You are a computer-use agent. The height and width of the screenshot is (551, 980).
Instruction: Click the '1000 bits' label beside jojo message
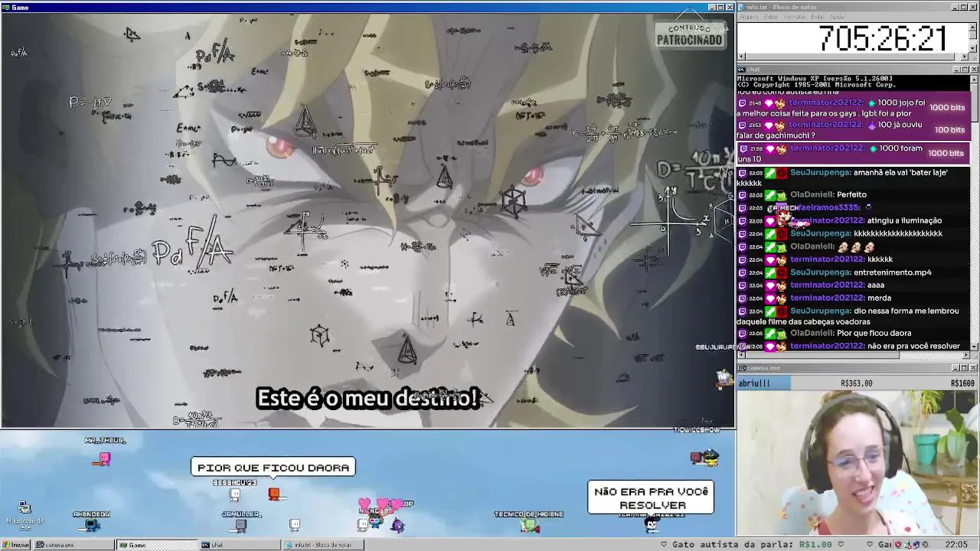point(947,108)
